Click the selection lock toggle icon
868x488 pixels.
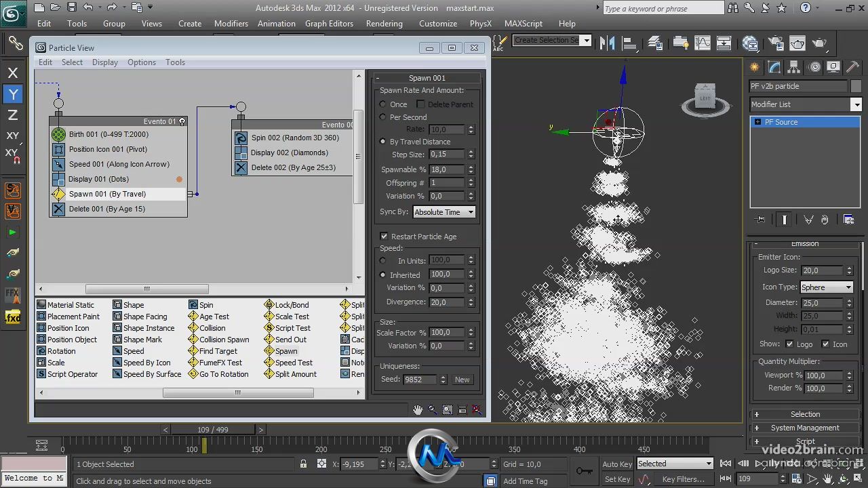(x=303, y=464)
